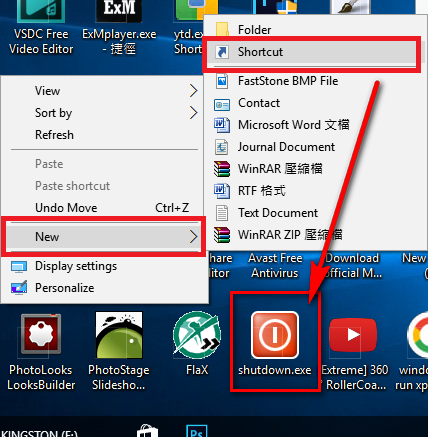This screenshot has height=437, width=428.
Task: Open the Avast Free Antivirus shortcut
Action: [x=275, y=265]
